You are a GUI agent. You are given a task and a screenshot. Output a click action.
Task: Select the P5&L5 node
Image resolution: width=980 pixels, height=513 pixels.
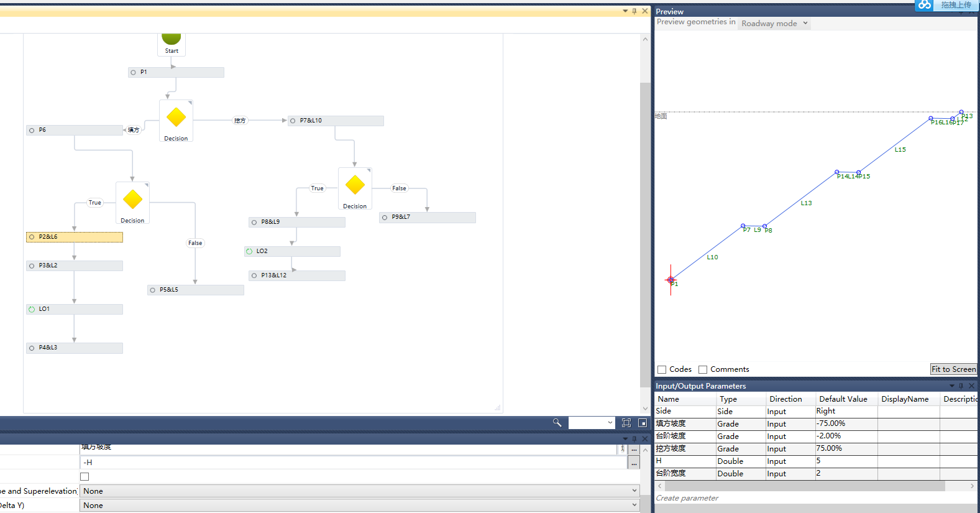point(196,290)
